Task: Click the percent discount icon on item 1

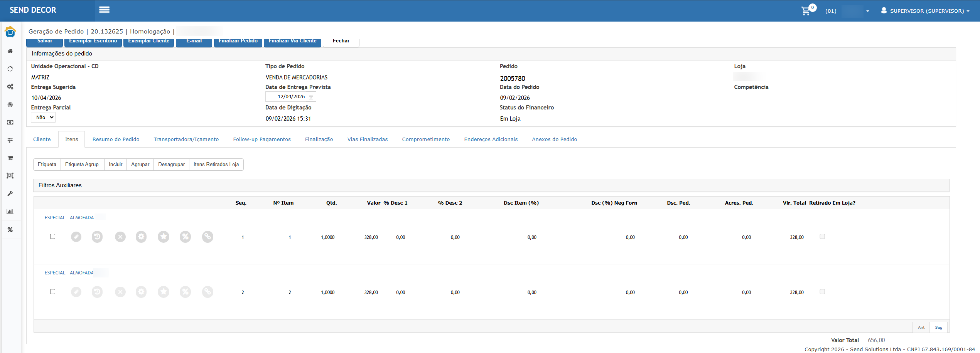Action: click(186, 237)
